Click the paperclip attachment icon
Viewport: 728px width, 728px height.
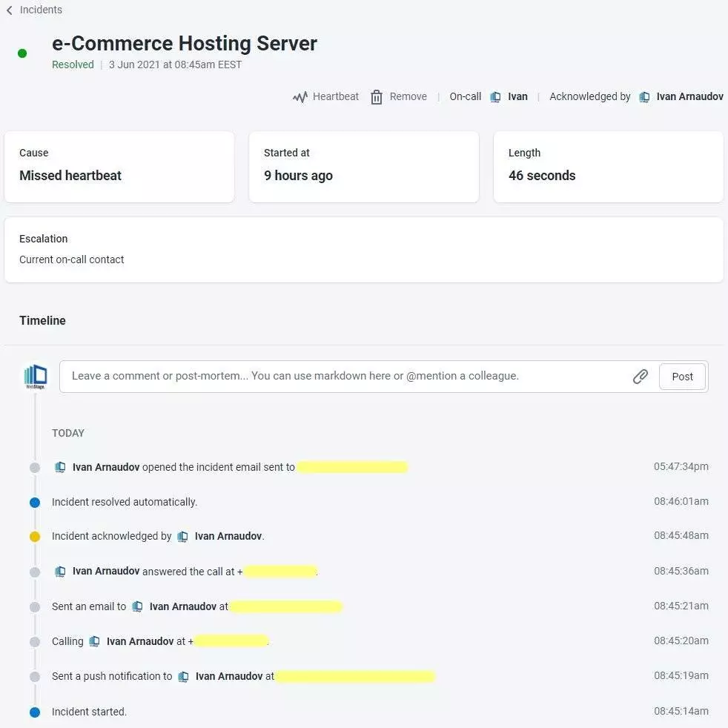[641, 377]
